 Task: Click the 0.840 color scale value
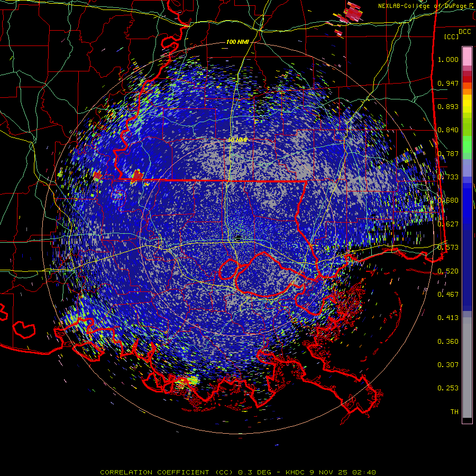[x=448, y=130]
